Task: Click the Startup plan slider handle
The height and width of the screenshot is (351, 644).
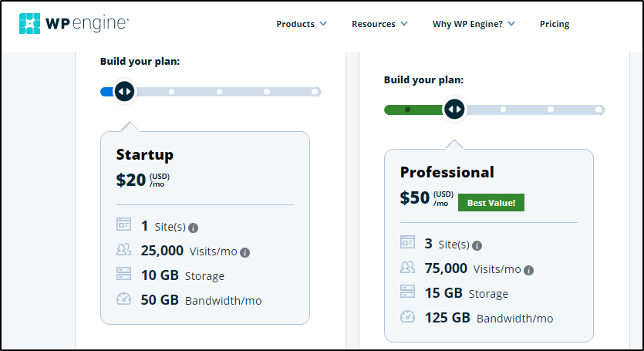Action: pos(124,91)
